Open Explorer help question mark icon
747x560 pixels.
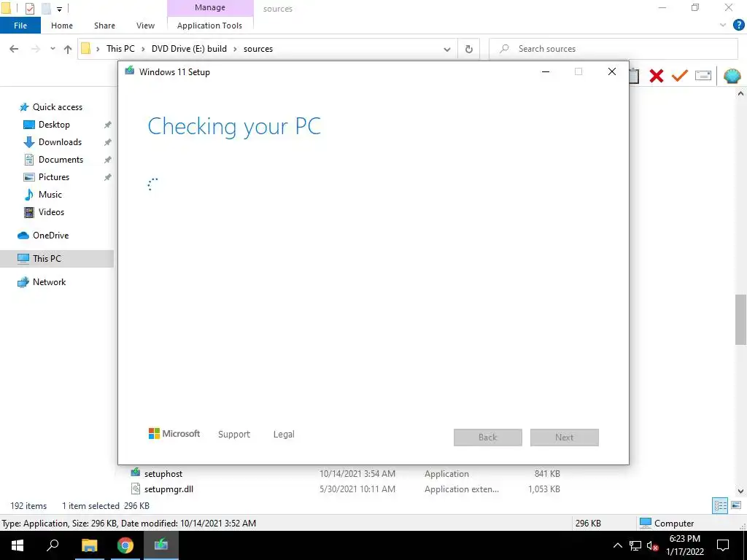tap(738, 26)
